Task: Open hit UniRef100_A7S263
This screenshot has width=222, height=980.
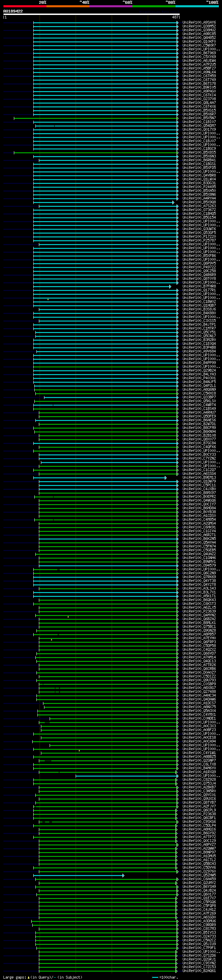Action: click(x=199, y=206)
